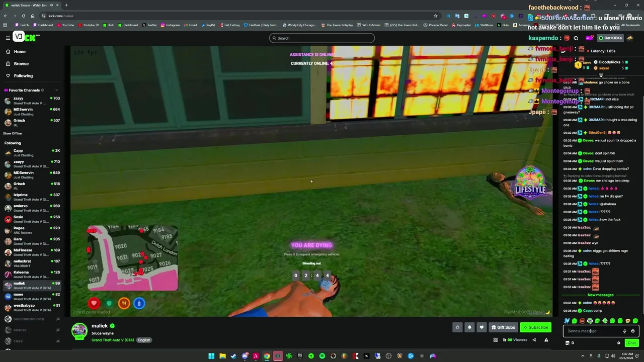Open Grinch channel in Favorite Channels
Viewport: 644px width, 362px height.
[x=31, y=123]
